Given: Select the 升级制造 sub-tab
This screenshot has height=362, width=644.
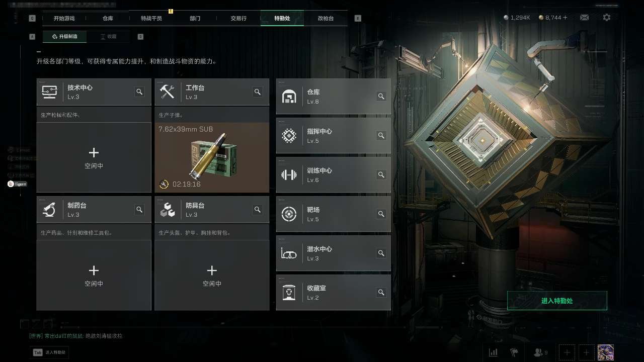Looking at the screenshot, I should (x=64, y=37).
